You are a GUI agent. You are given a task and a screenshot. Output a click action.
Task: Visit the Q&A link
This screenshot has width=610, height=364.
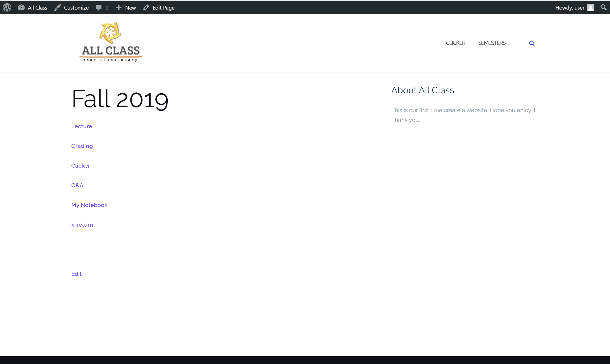[77, 185]
